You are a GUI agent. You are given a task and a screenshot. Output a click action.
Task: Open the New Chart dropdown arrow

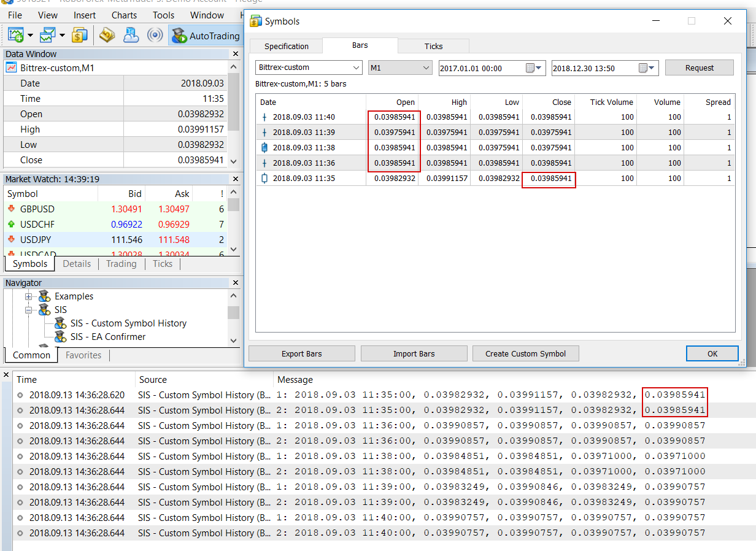(x=30, y=36)
